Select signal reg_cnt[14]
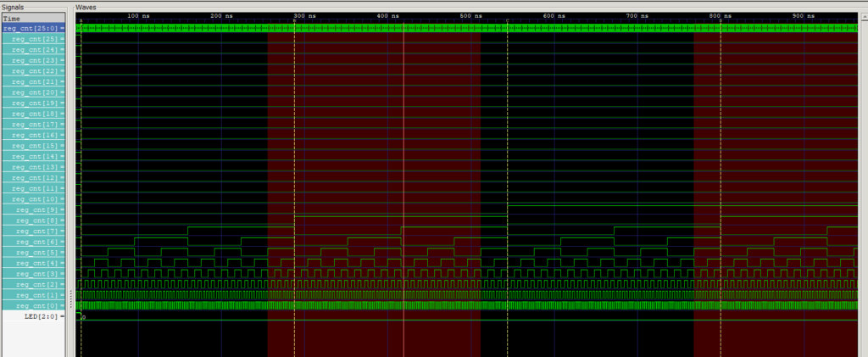The height and width of the screenshot is (357, 868). tap(33, 157)
